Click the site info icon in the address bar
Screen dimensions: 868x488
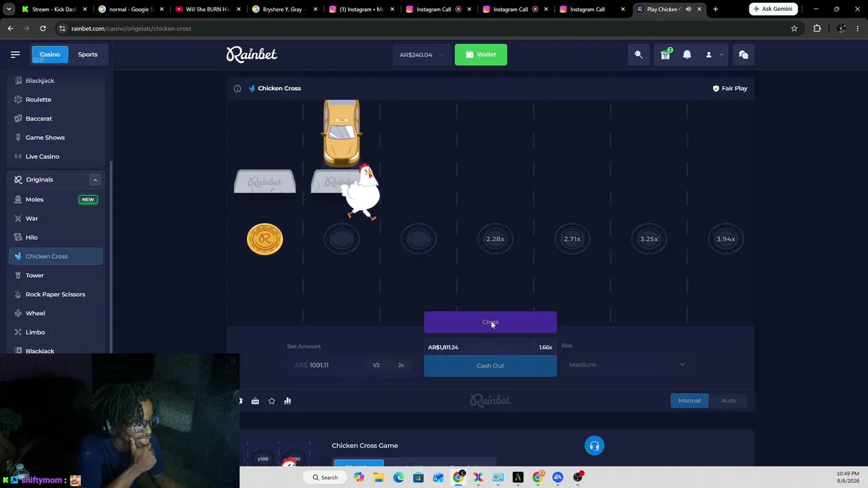(62, 28)
